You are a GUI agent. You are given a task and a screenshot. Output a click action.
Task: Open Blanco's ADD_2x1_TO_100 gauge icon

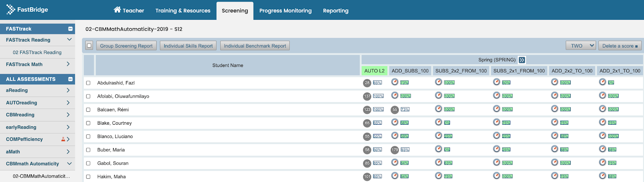tap(603, 136)
